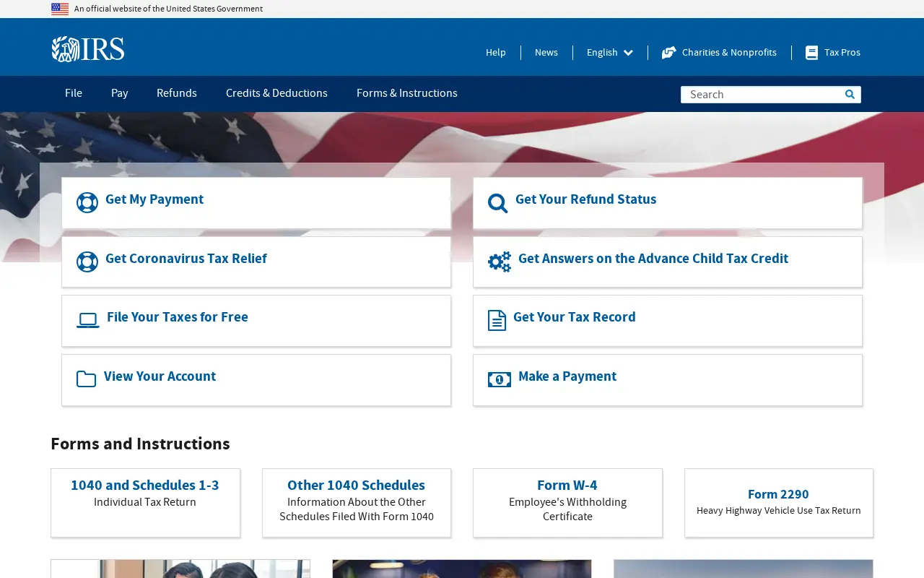Open the Credits & Deductions menu
Viewport: 924px width, 578px height.
pyautogui.click(x=276, y=93)
